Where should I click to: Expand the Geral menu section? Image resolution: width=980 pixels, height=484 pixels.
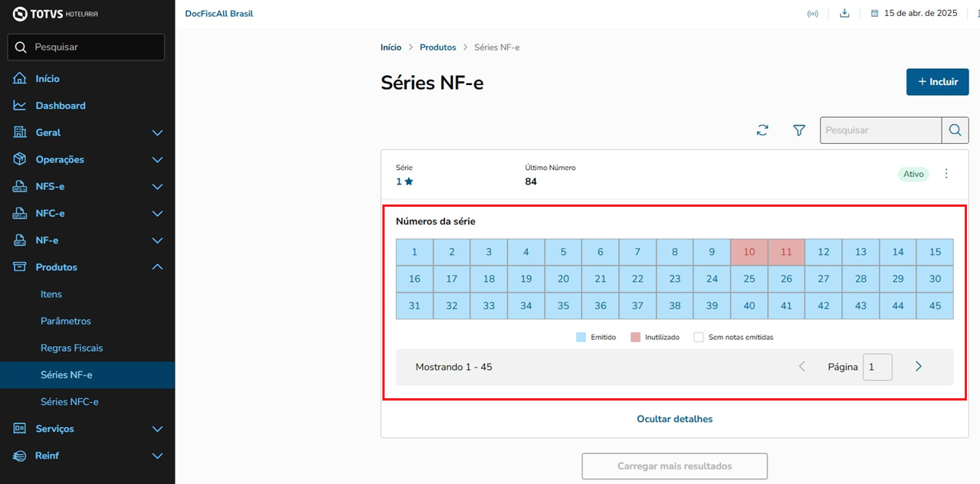pos(157,132)
